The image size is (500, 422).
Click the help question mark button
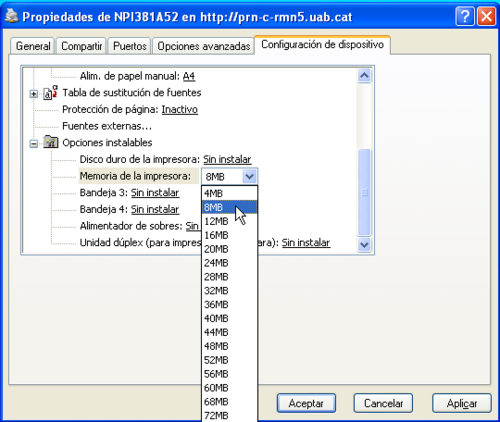pyautogui.click(x=464, y=16)
